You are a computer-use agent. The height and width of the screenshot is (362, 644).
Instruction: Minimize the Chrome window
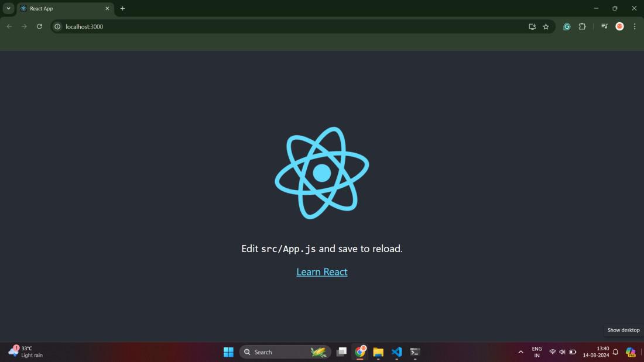(x=596, y=8)
